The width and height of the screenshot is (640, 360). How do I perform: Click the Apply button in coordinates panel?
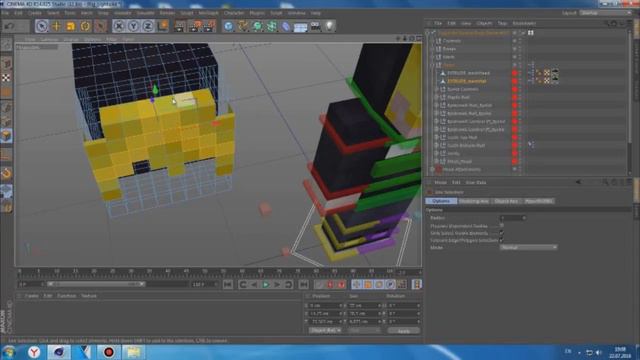click(x=404, y=331)
